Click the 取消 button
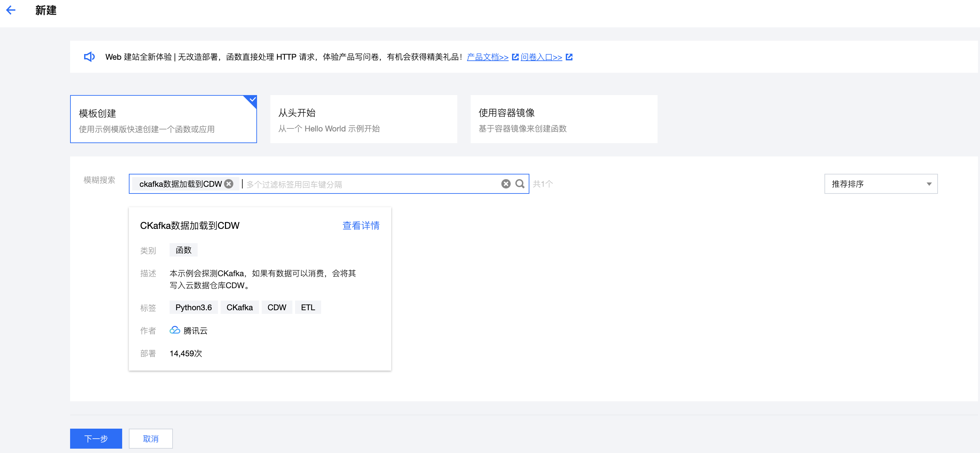The image size is (980, 453). (x=151, y=439)
